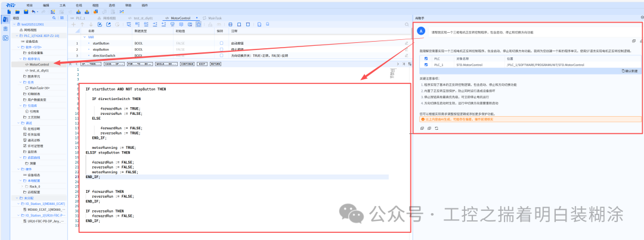644x240 pixels.
Task: Click the upload from PLC icon
Action: (x=86, y=12)
